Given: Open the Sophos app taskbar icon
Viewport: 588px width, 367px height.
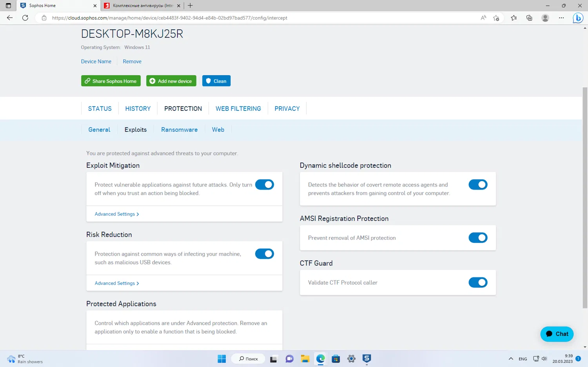Looking at the screenshot, I should click(367, 358).
